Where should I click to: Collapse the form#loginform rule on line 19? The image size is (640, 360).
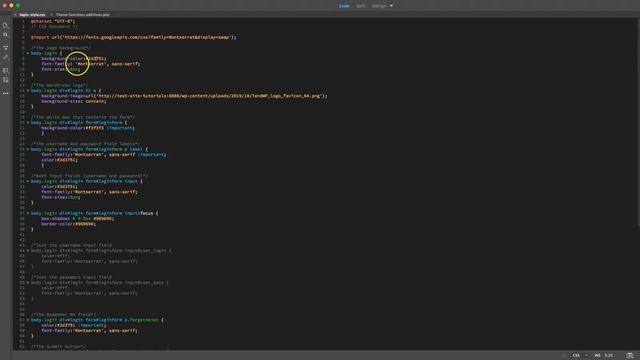pos(28,122)
